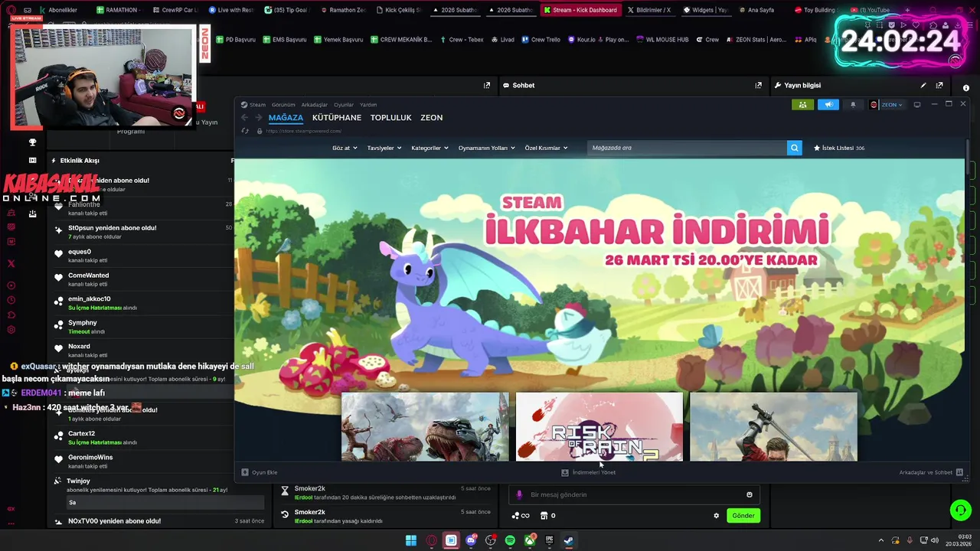Switch to TOPLULUK tab in Steam
The image size is (980, 551).
pos(391,118)
